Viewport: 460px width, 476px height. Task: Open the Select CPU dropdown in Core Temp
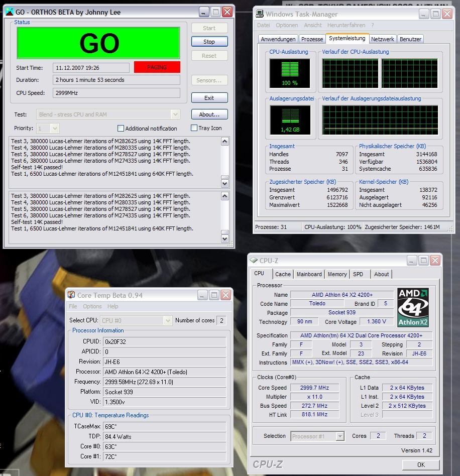point(168,320)
